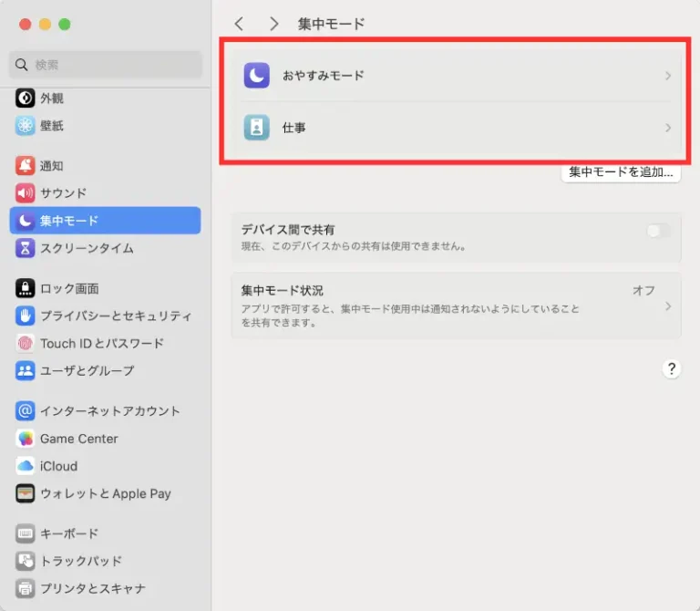Click the ロック画面 lock icon
700x611 pixels.
point(25,288)
